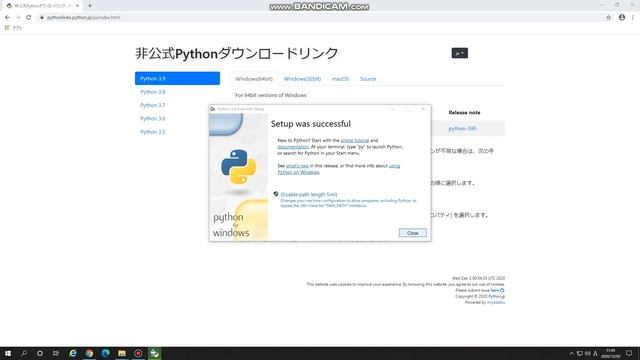
Task: Open Microsoft Edge from the taskbar
Action: point(105,353)
